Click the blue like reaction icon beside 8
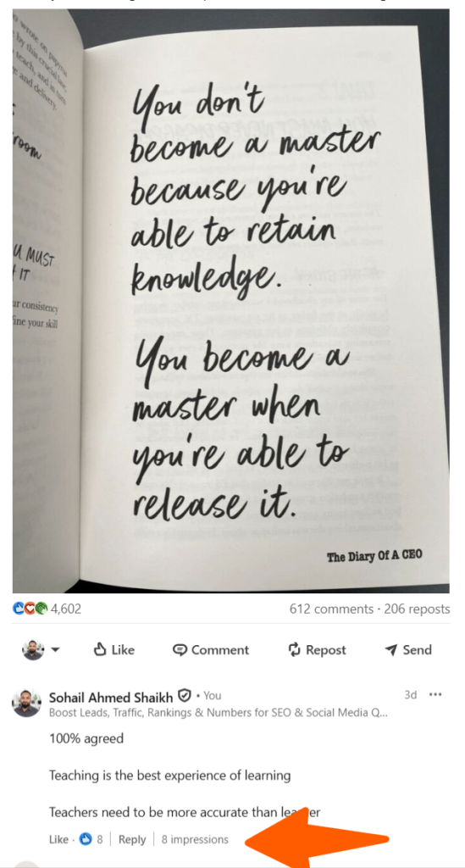465x868 pixels. coord(86,839)
